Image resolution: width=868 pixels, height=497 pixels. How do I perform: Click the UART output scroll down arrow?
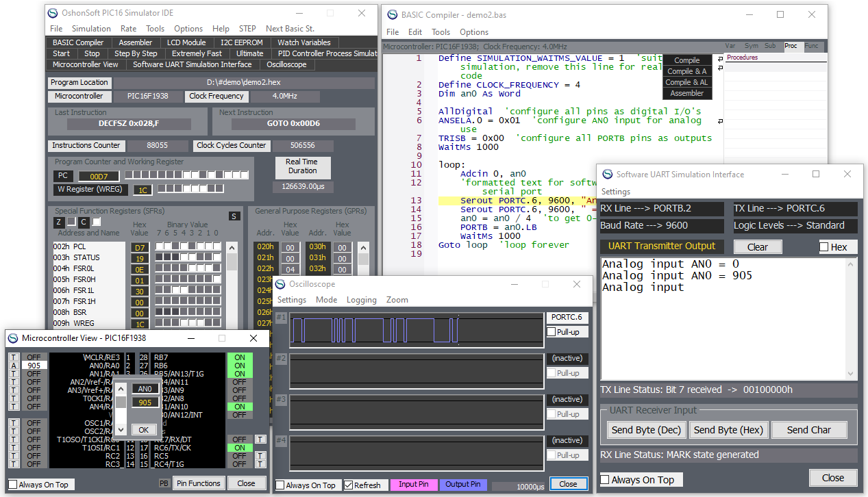point(852,374)
